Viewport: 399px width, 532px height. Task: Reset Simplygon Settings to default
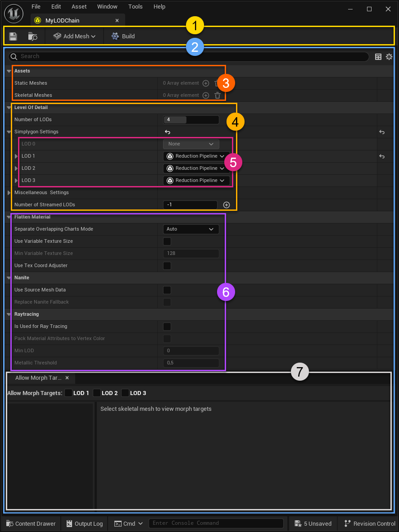167,132
